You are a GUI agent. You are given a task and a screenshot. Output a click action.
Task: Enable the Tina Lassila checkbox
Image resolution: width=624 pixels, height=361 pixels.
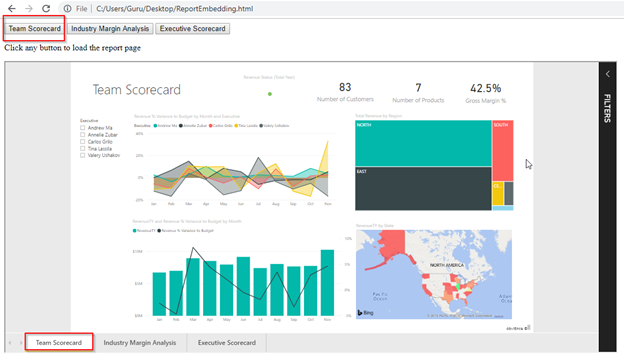(x=82, y=148)
